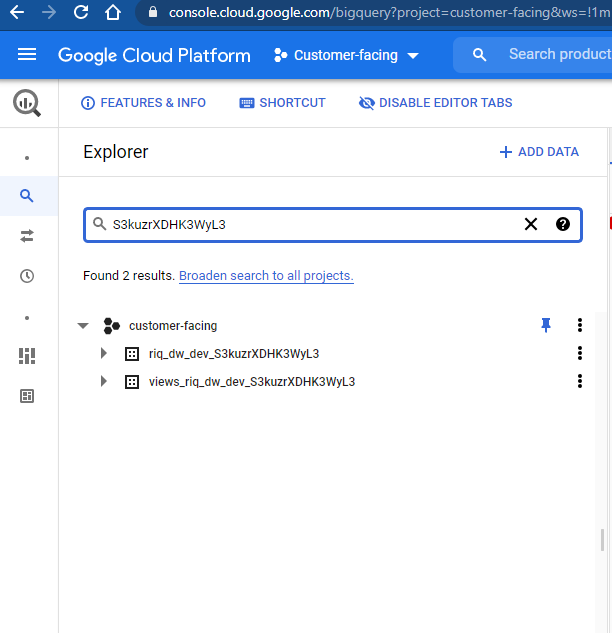Viewport: 612px width, 633px height.
Task: Click DISABLE EDITOR TABS
Action: click(436, 103)
